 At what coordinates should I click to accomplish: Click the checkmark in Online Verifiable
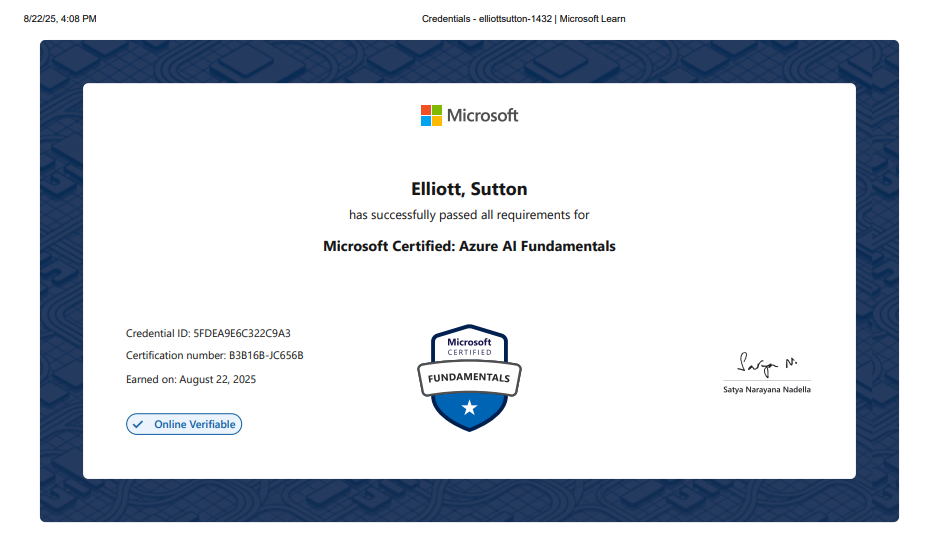click(x=138, y=424)
